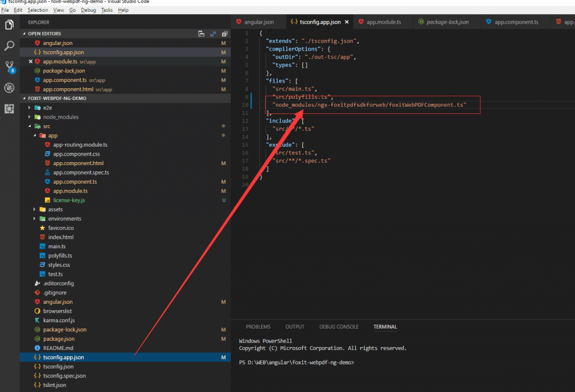The height and width of the screenshot is (392, 575).
Task: Open tsconfig.spec.json file
Action: point(125,376)
